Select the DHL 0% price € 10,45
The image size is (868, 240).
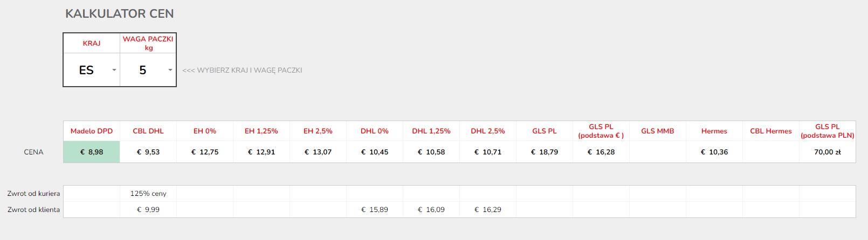point(375,152)
